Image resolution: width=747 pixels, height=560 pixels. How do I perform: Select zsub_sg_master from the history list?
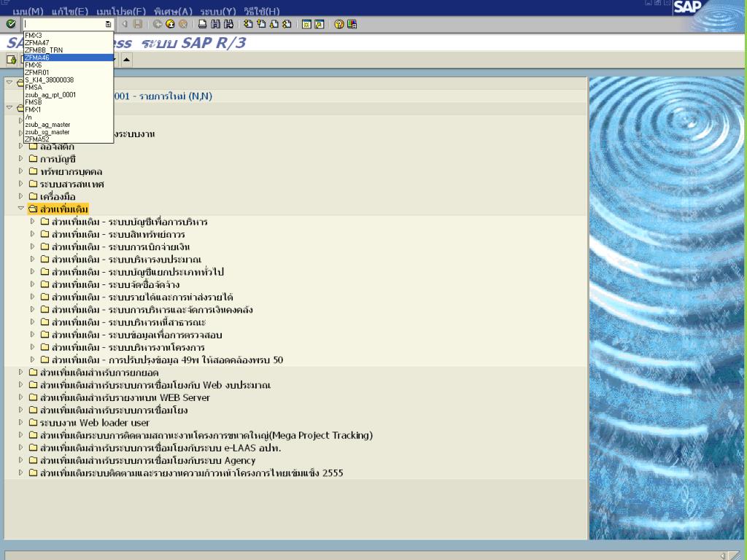[x=69, y=132]
